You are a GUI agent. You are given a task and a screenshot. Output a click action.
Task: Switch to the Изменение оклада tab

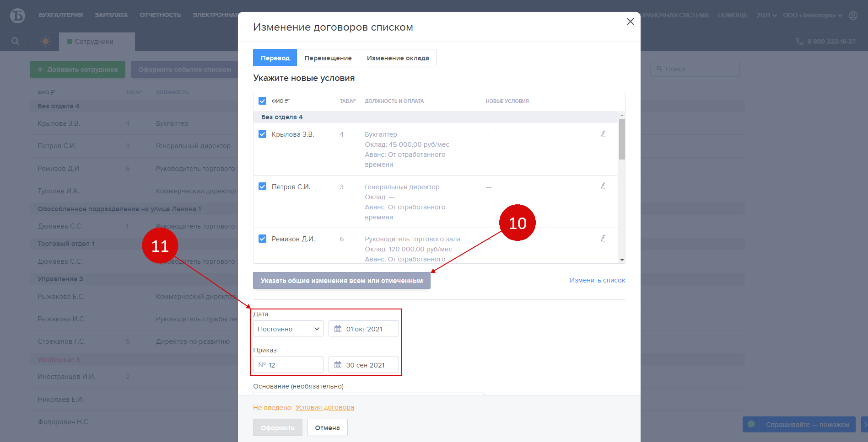coord(398,58)
